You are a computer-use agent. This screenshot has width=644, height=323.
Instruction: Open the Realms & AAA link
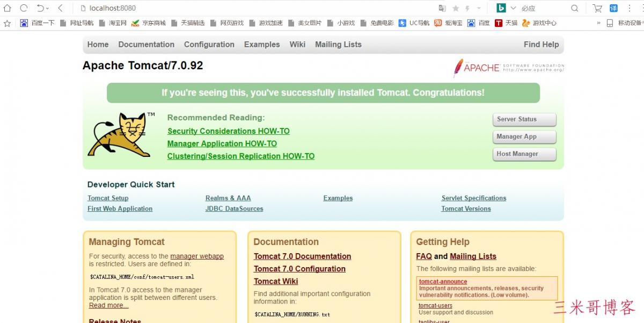(228, 198)
